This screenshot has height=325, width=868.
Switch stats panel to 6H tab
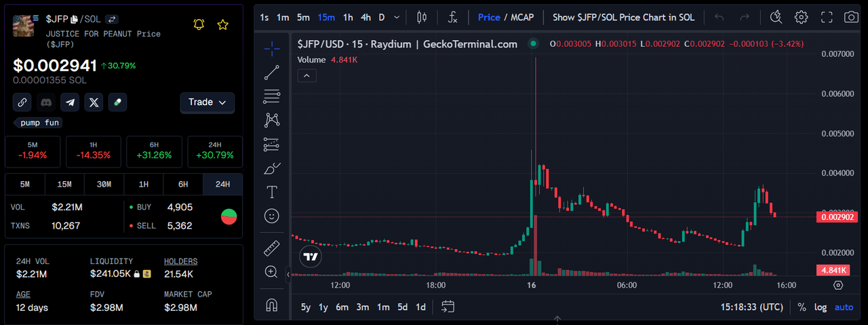(x=183, y=185)
